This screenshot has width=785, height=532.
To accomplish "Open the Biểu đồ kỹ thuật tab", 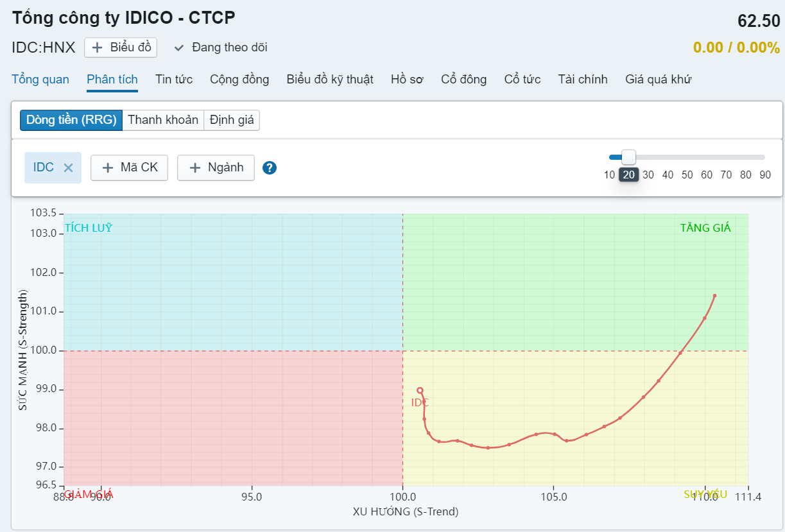I will coord(330,80).
